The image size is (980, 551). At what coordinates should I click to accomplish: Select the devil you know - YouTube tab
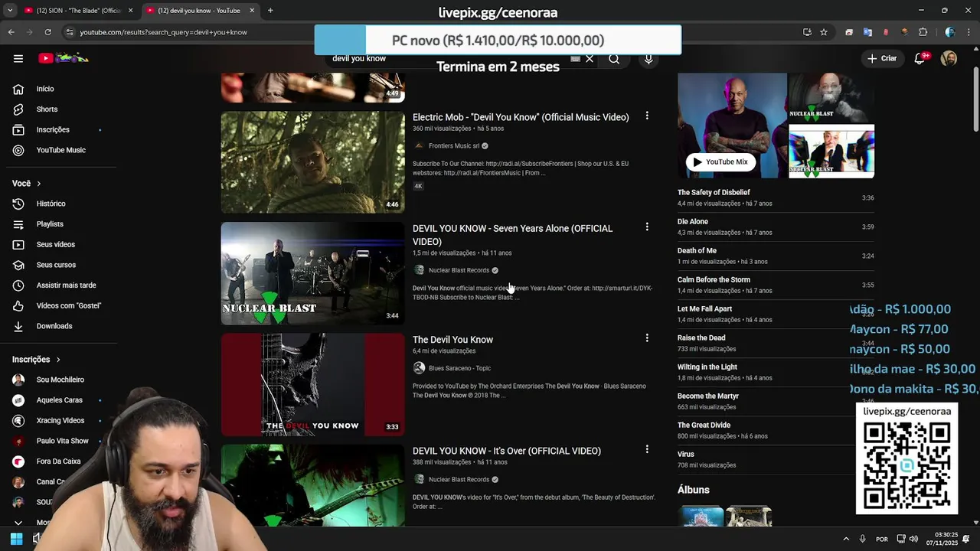[x=201, y=11]
